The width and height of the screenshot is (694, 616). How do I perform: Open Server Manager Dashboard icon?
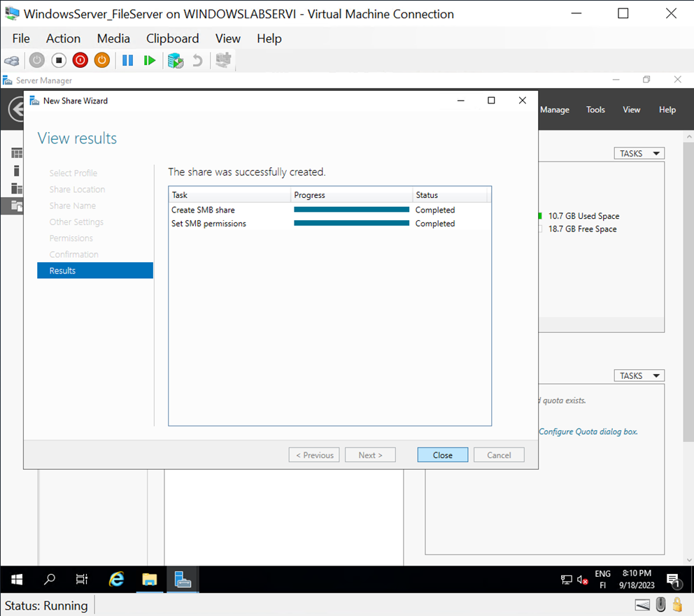[15, 152]
